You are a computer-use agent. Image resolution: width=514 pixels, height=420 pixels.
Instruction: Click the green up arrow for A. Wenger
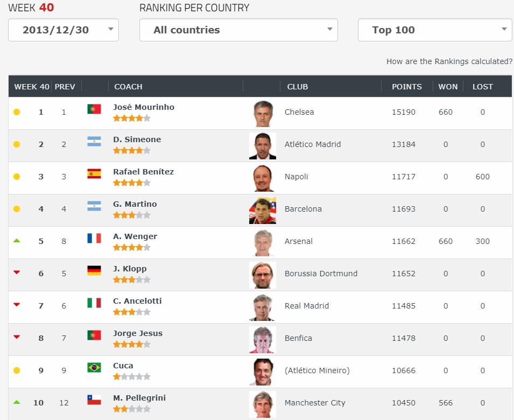(17, 241)
